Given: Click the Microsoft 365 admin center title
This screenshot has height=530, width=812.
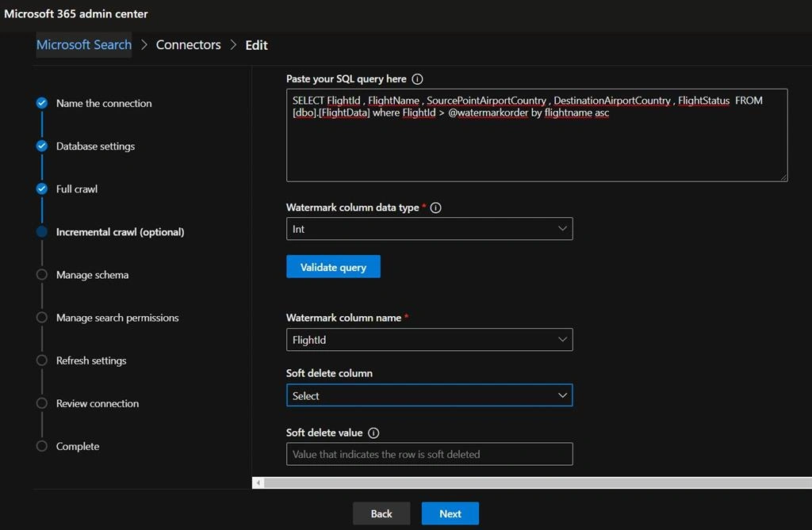Looking at the screenshot, I should click(76, 14).
